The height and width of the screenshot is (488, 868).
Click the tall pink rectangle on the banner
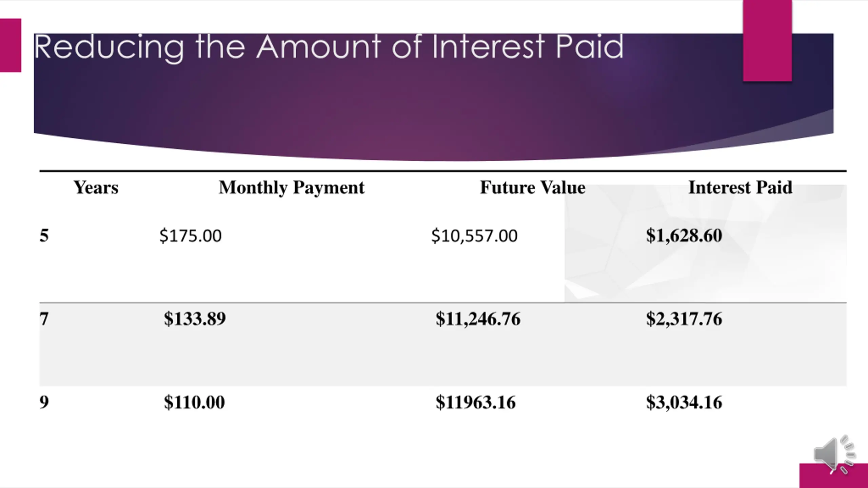(x=767, y=40)
